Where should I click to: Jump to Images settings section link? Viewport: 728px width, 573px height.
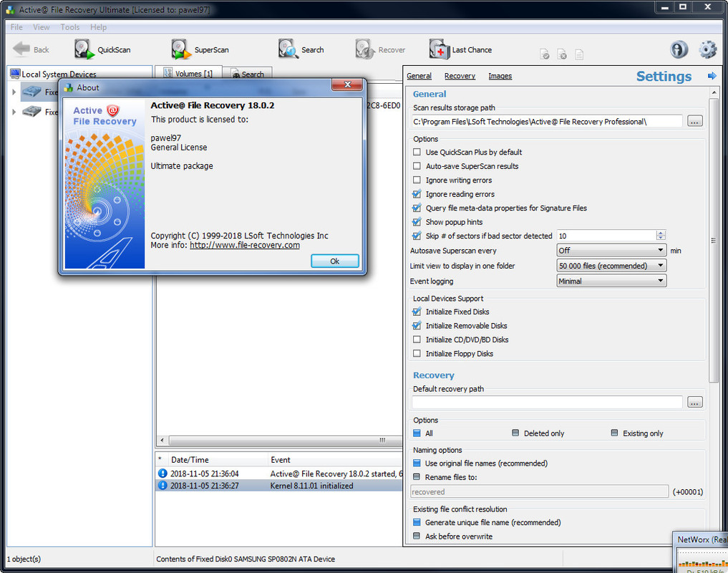500,76
